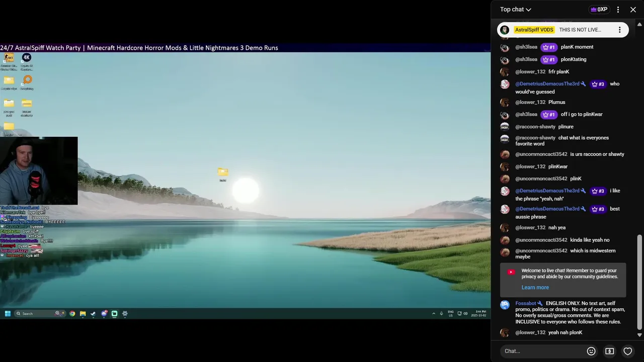This screenshot has height=362, width=644.
Task: Click the AstralSpiff VODS channel avatar
Action: pos(505,30)
